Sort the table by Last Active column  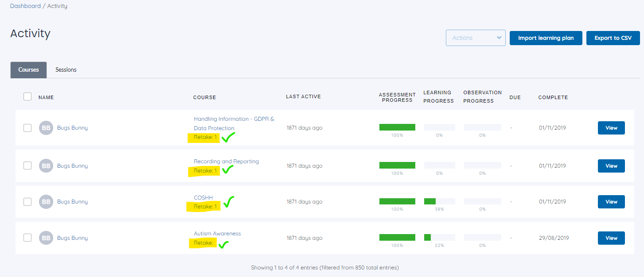pos(303,96)
